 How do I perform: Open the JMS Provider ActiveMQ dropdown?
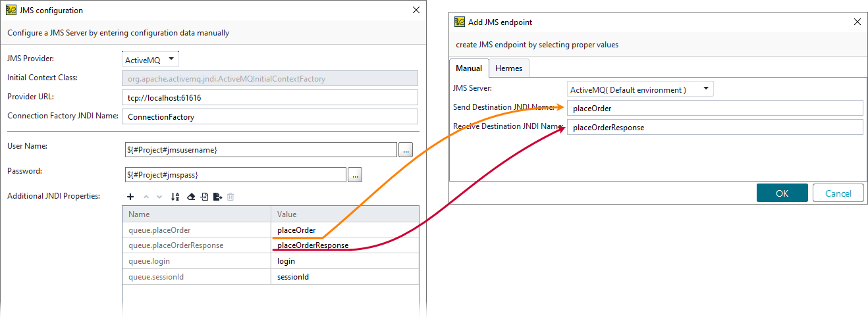coord(151,59)
